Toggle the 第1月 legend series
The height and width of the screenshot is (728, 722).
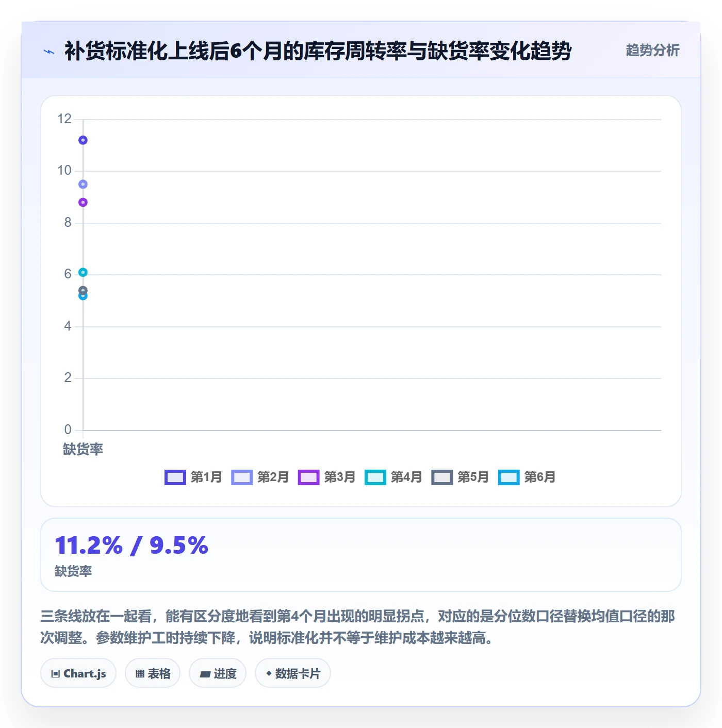click(193, 477)
